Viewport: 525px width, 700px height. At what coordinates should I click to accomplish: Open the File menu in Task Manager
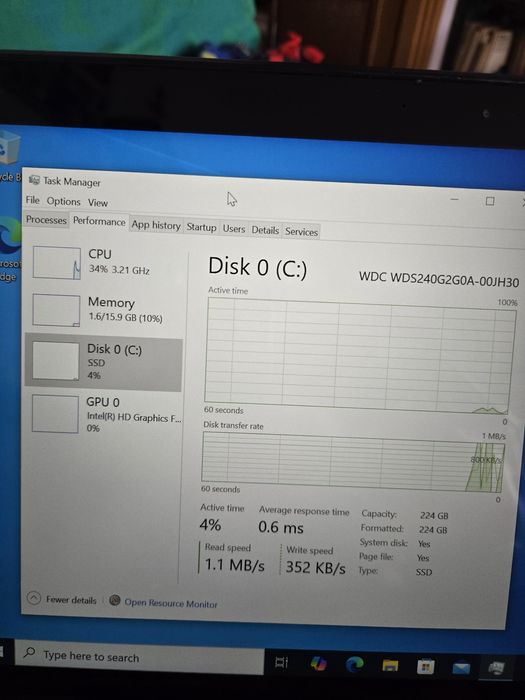click(x=33, y=200)
